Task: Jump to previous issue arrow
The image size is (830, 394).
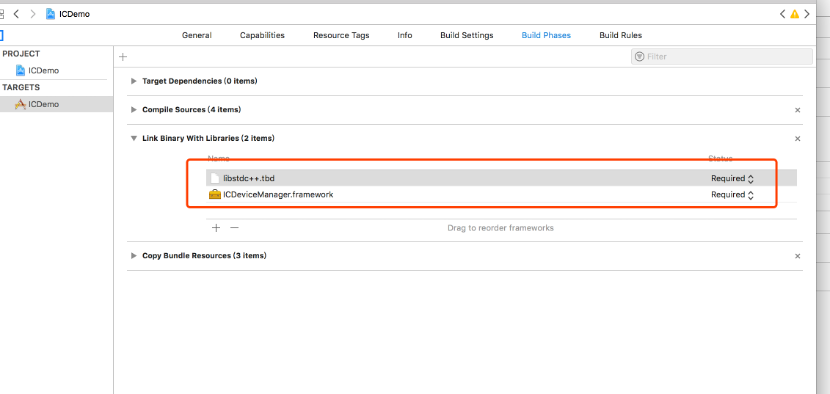Action: click(x=782, y=14)
